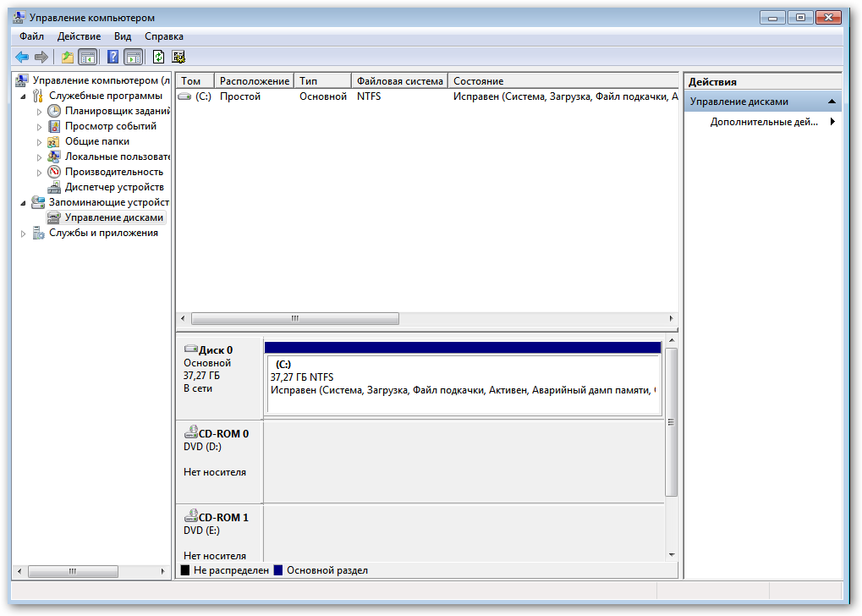Image resolution: width=862 pixels, height=616 pixels.
Task: Select the (C:) 37,27 ГБ NTFS partition block
Action: (463, 384)
